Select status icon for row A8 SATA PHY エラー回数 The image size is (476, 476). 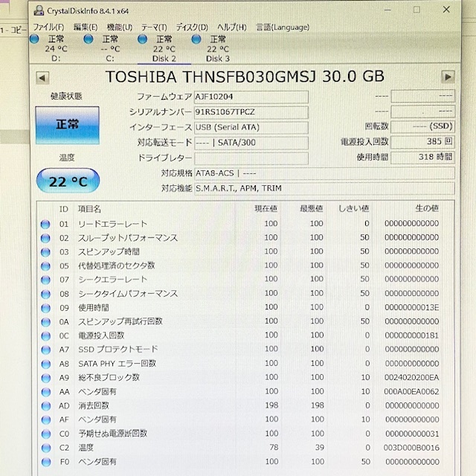pyautogui.click(x=46, y=364)
